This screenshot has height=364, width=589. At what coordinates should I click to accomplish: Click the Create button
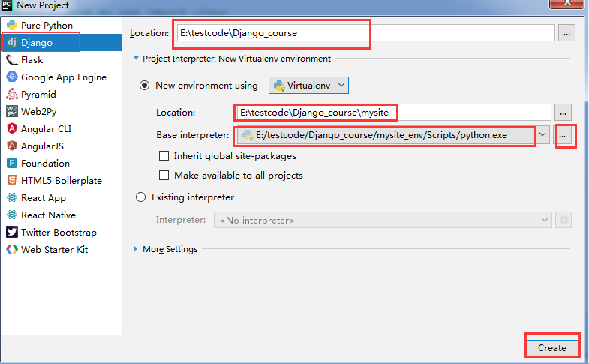click(552, 348)
